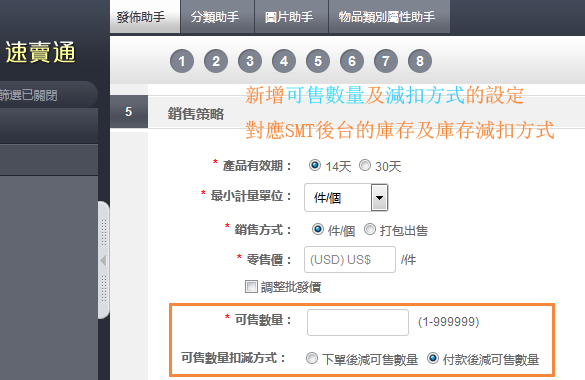Click the 銷售策略 section header
Viewport: 585px width, 380px height.
click(195, 113)
